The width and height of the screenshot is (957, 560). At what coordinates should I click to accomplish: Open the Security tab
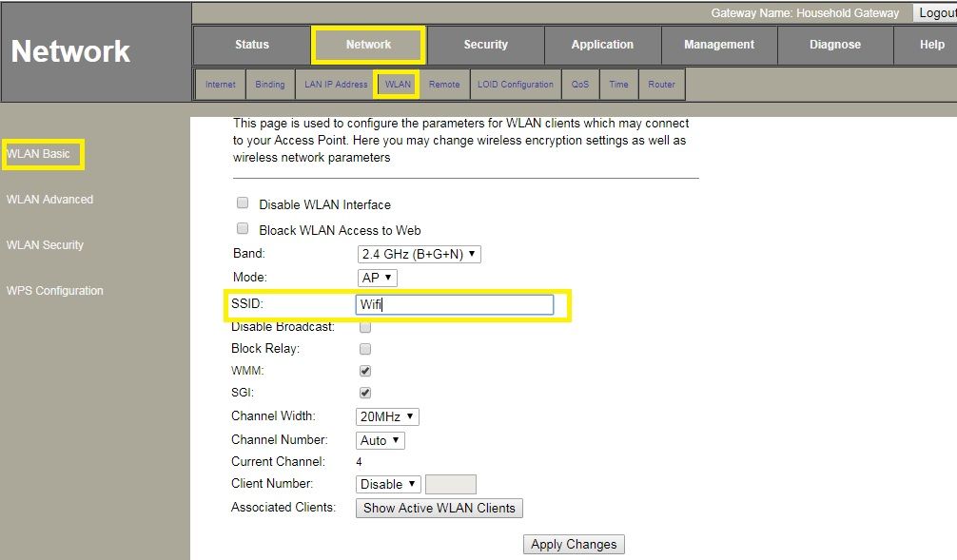[485, 45]
